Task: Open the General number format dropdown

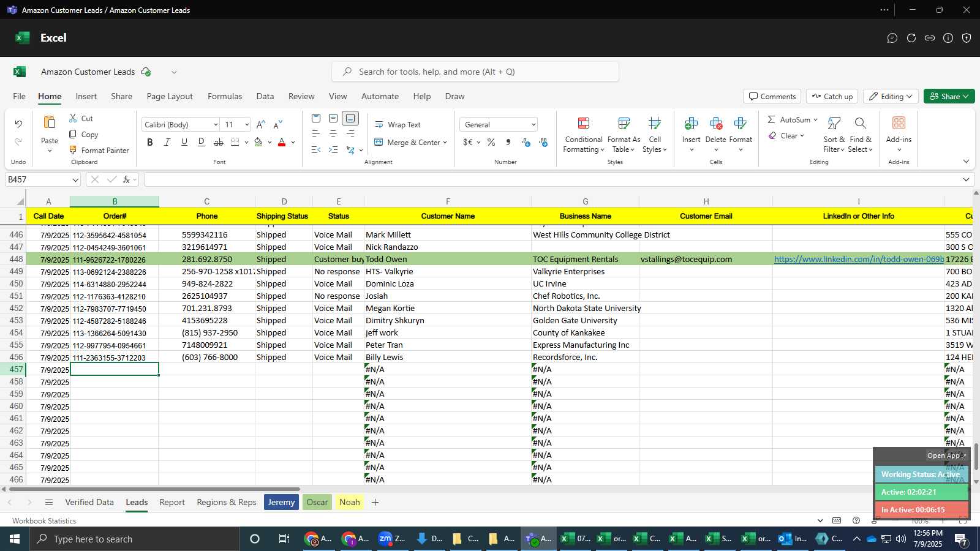Action: pos(533,125)
